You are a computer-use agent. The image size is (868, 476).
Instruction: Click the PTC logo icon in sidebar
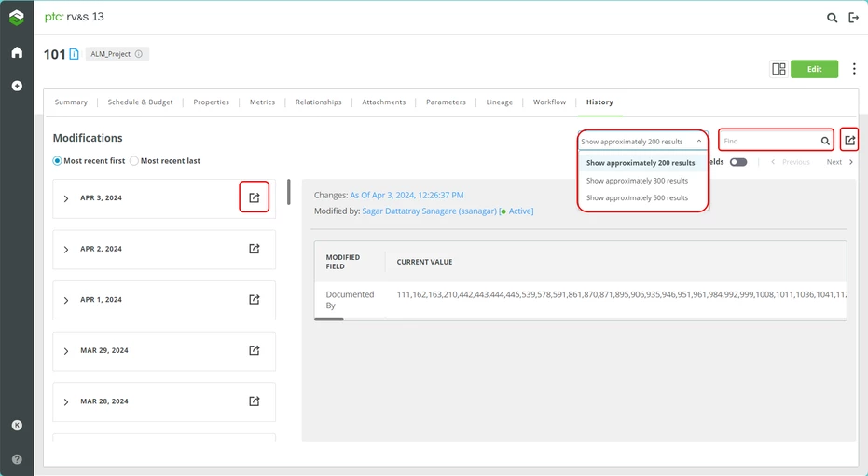tap(17, 18)
